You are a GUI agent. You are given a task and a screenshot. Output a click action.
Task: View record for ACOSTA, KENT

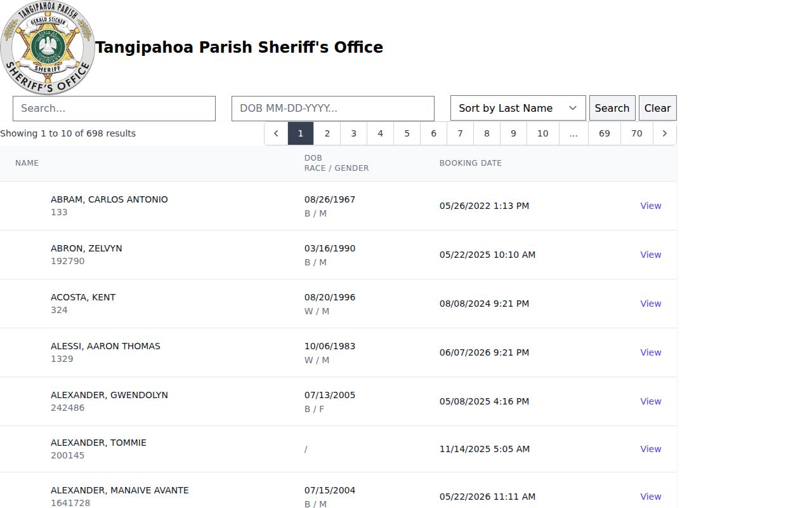651,304
